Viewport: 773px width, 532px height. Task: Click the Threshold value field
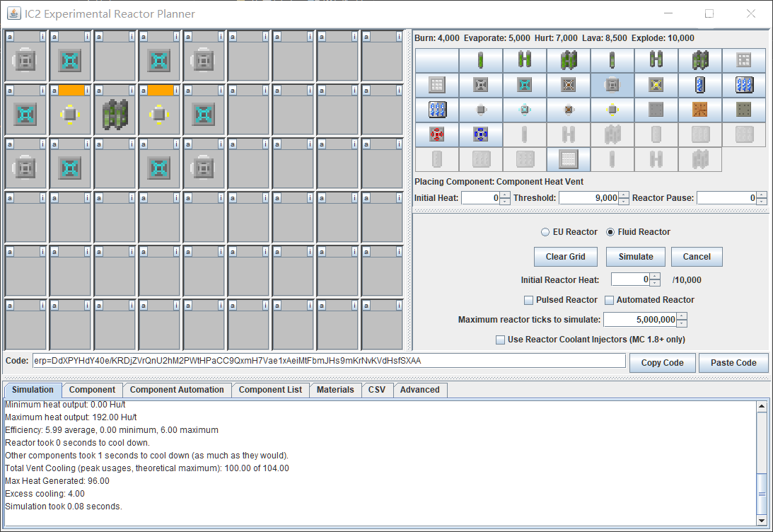click(588, 198)
